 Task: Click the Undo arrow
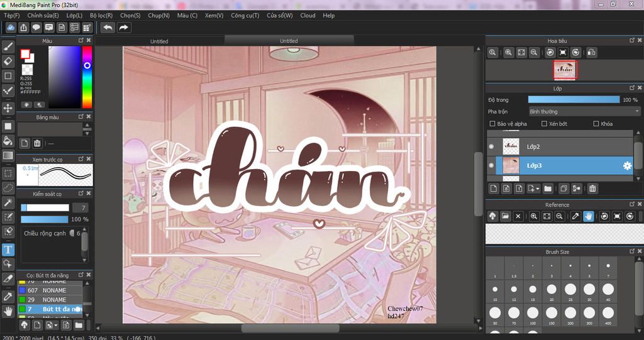(108, 28)
